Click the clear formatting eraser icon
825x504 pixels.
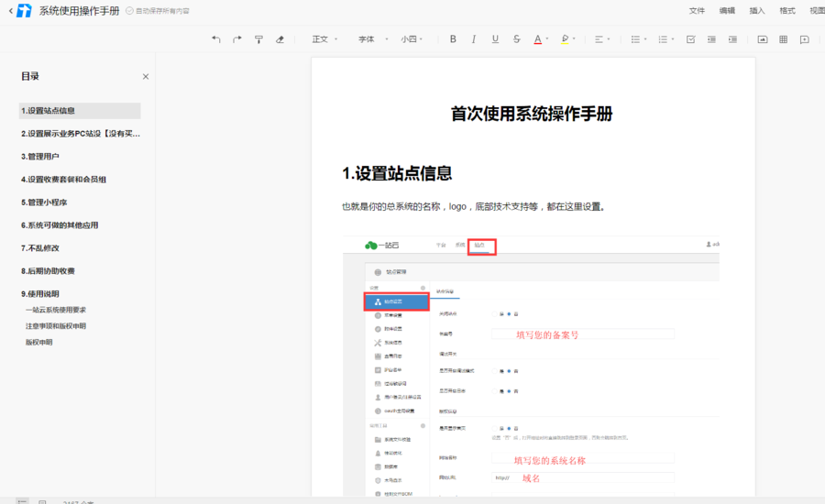pyautogui.click(x=280, y=39)
